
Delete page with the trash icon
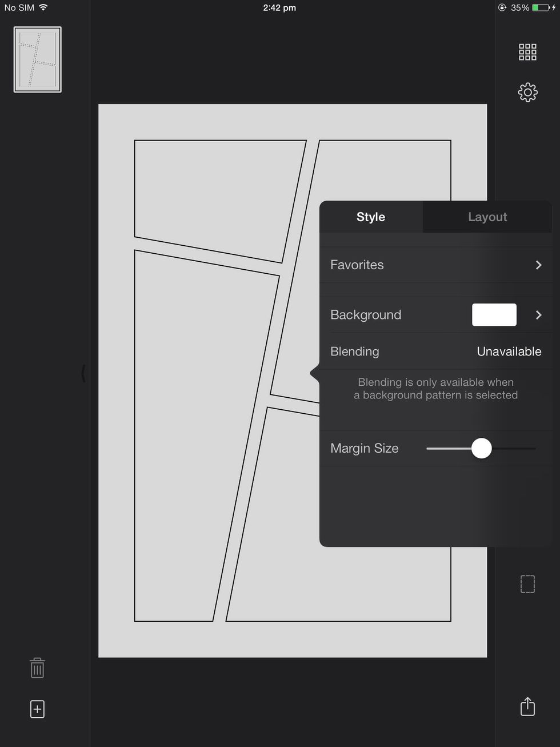pyautogui.click(x=37, y=668)
